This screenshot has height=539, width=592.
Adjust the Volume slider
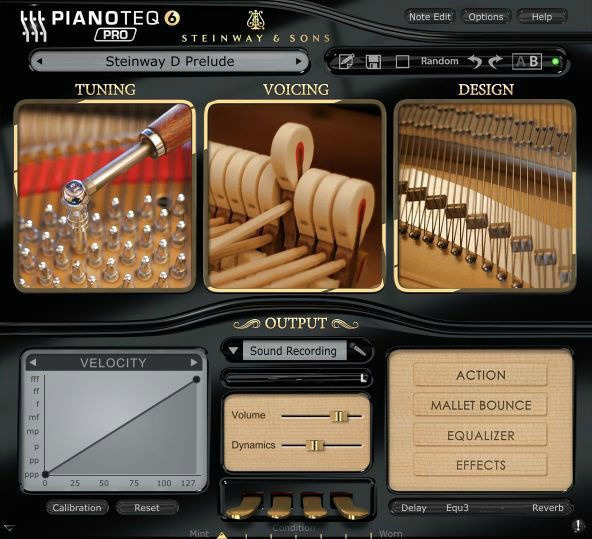tap(339, 416)
